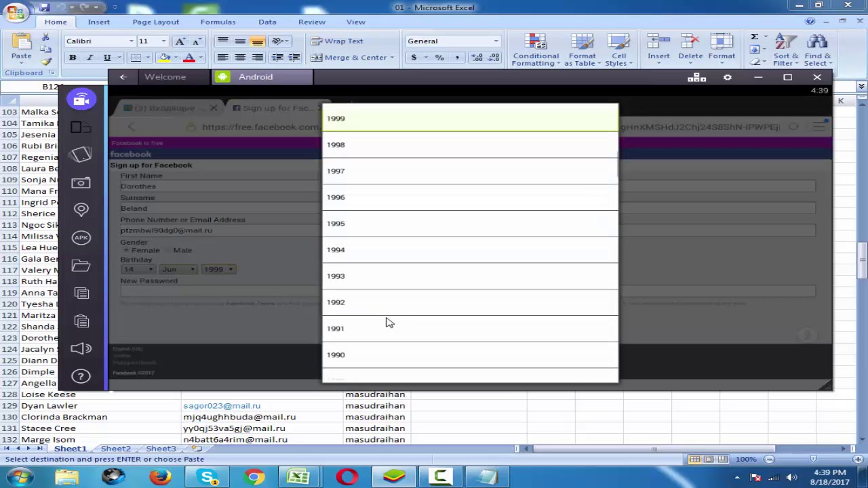Screen dimensions: 868x488
Task: Click the video camera icon in emulator sidebar
Action: tap(81, 100)
